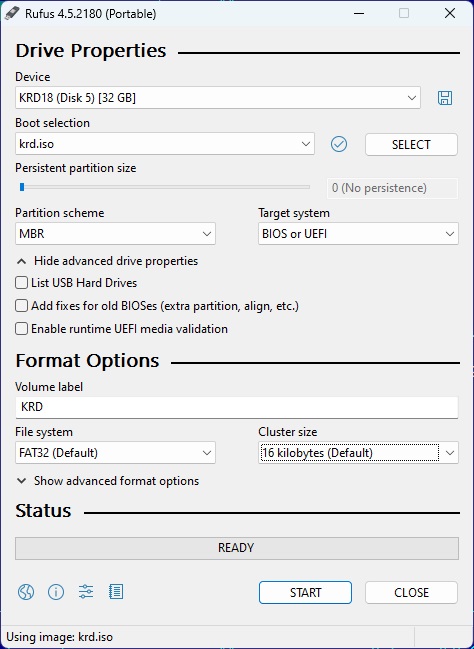Show the log icon

pyautogui.click(x=116, y=592)
